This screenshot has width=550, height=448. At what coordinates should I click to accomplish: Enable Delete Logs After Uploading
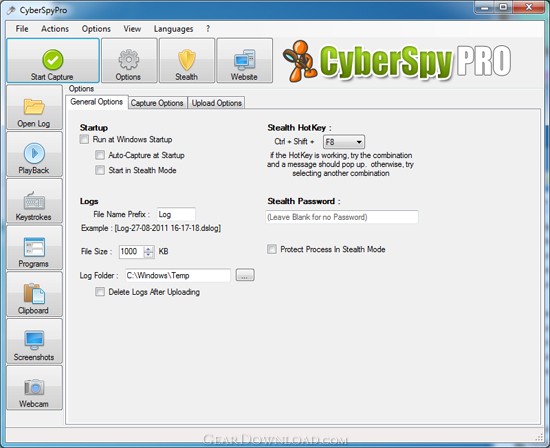click(100, 292)
